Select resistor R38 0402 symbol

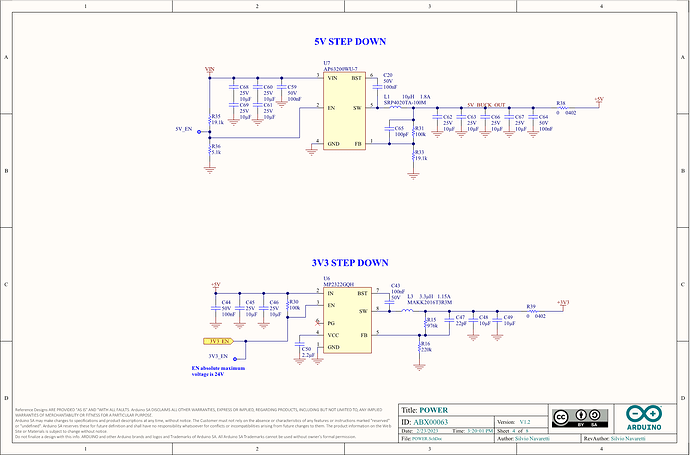pyautogui.click(x=562, y=107)
